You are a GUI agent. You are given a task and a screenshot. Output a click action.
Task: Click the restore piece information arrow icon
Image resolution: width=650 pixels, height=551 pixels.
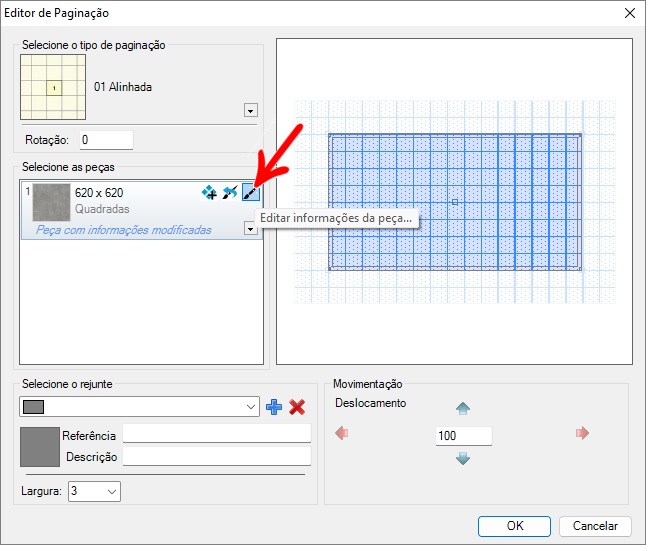point(230,193)
